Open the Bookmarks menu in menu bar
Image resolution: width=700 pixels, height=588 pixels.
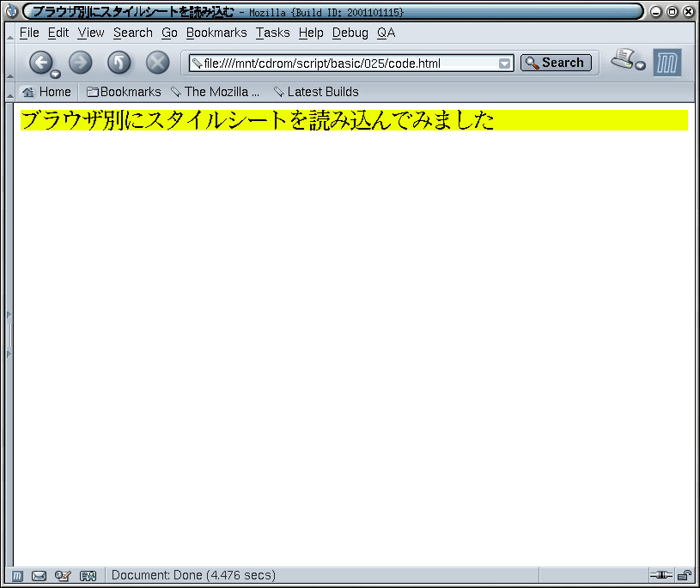[216, 33]
